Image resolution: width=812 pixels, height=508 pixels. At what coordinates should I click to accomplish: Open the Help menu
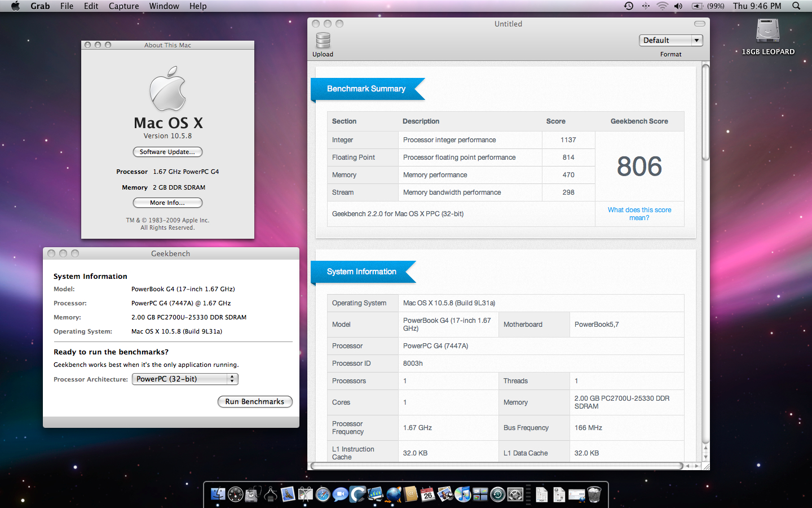pyautogui.click(x=198, y=6)
